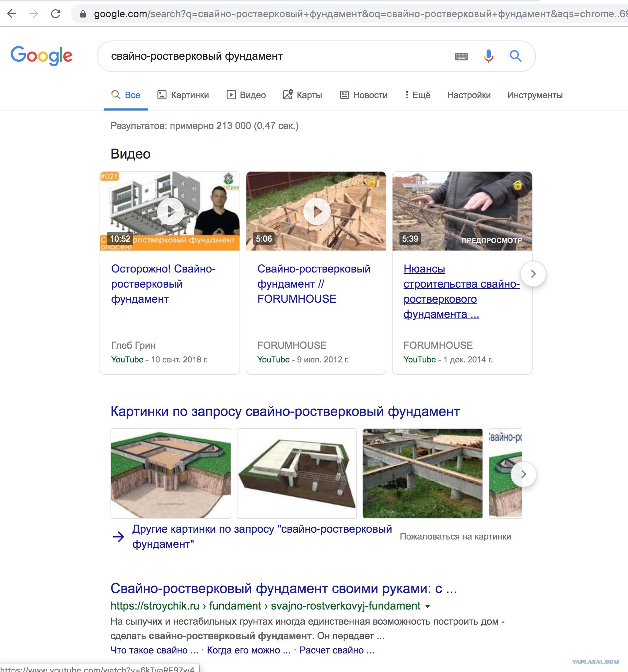Screen dimensions: 628x672
Task: Click the arrow beside 'Другие картинки'
Action: click(119, 536)
